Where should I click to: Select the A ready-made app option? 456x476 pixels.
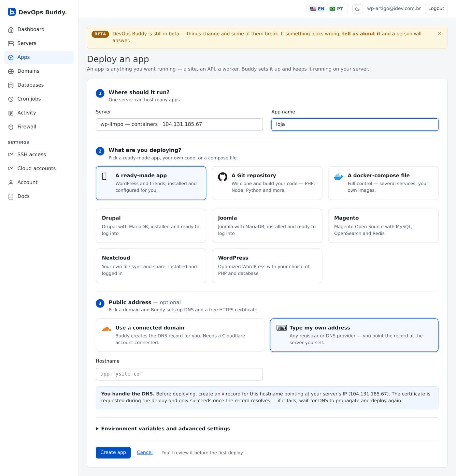click(x=151, y=183)
